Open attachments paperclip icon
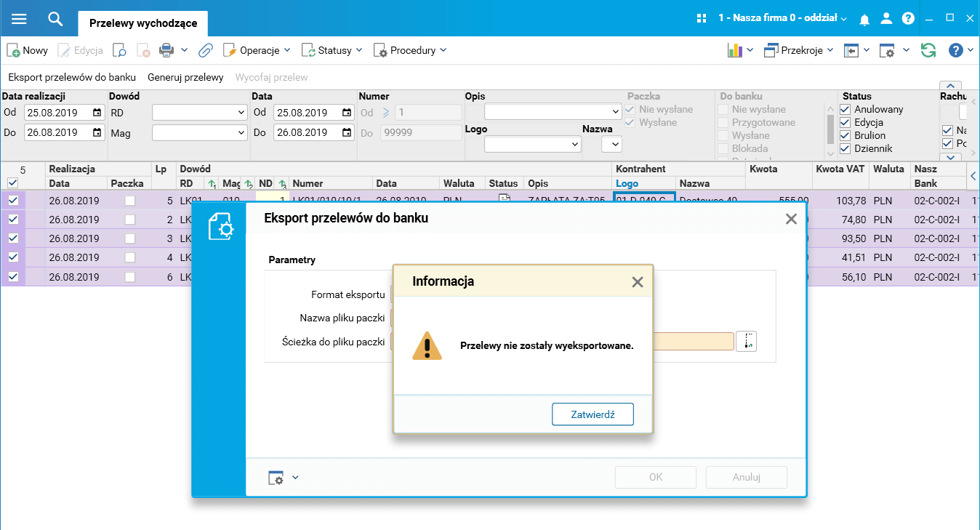 (206, 50)
